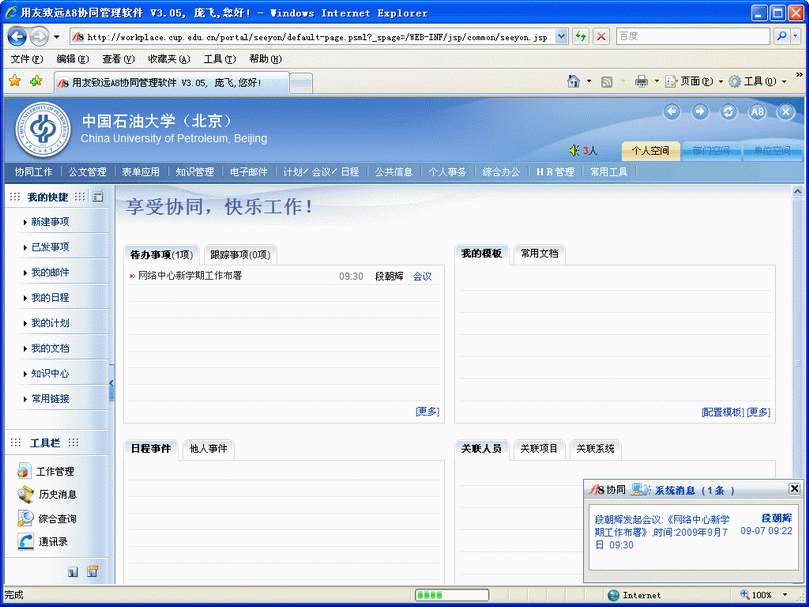Open 通讯录 address book
809x607 pixels.
53,541
